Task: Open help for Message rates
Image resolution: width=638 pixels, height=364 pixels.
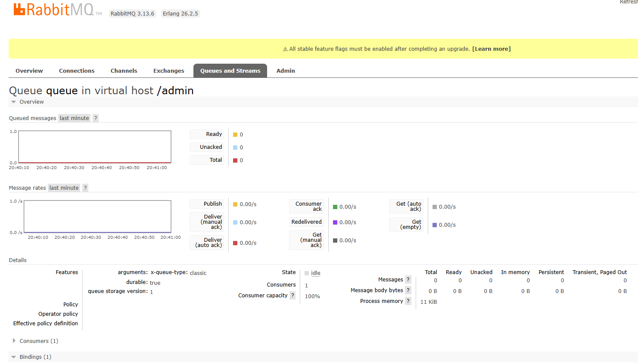Action: pos(85,188)
